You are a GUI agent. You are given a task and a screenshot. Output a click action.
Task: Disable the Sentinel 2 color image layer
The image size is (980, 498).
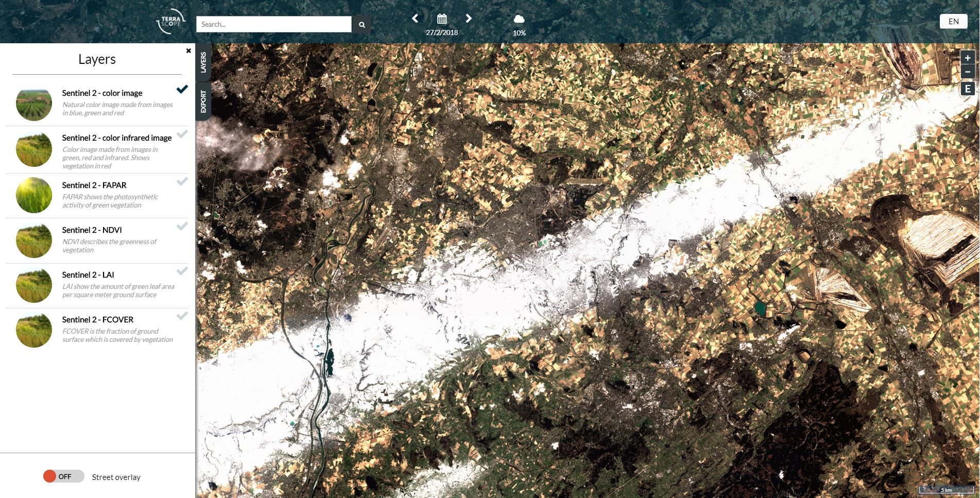point(182,90)
